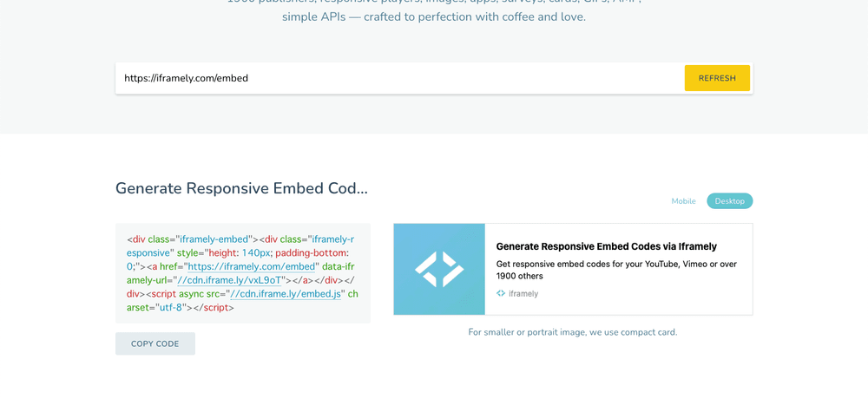Click the //cdn.iframe.ly/vxL9oT URL in code
This screenshot has width=868, height=399.
[x=229, y=280]
